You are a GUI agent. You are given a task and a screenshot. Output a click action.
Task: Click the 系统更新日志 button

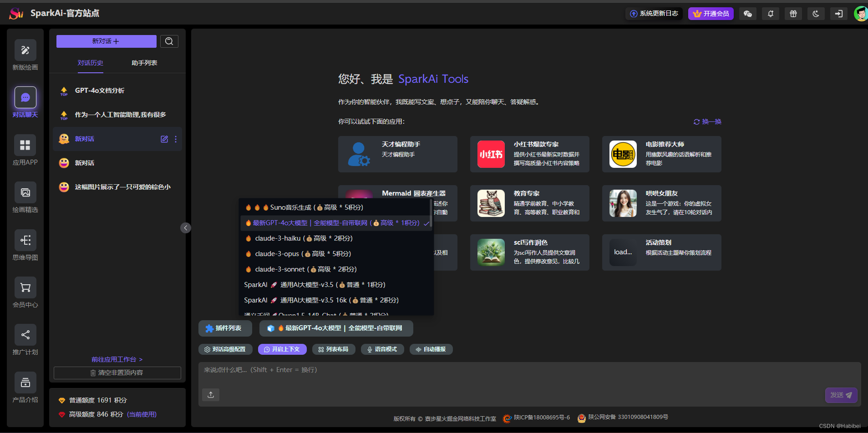click(654, 14)
